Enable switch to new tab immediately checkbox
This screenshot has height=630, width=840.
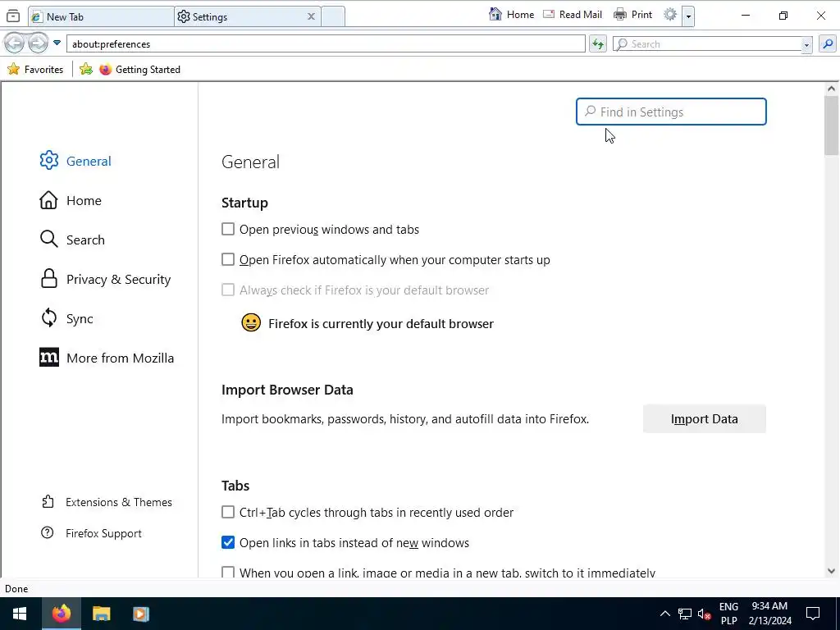(228, 572)
